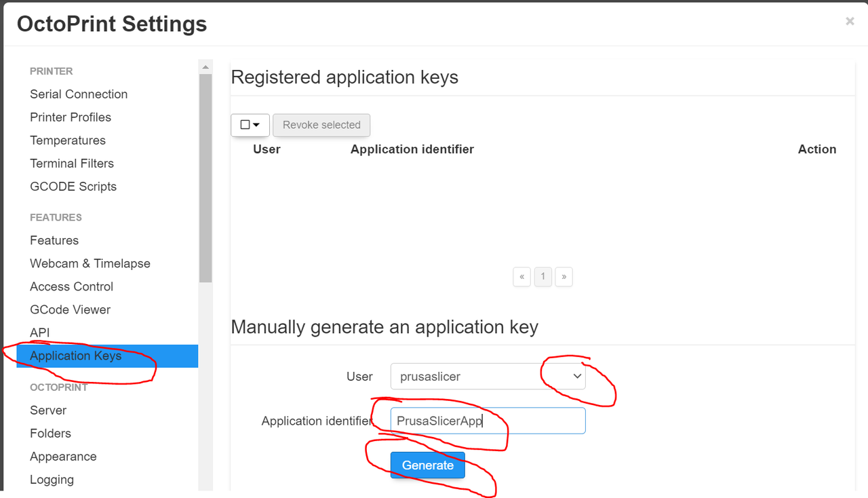Viewport: 868px width, 498px height.
Task: Click the PRINTER section label
Action: [52, 71]
